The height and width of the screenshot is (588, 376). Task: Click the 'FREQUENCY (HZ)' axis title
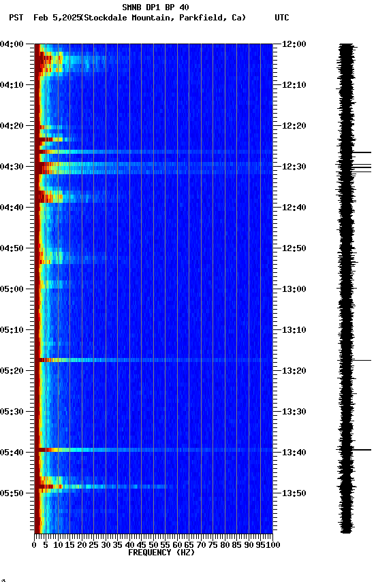click(x=161, y=553)
